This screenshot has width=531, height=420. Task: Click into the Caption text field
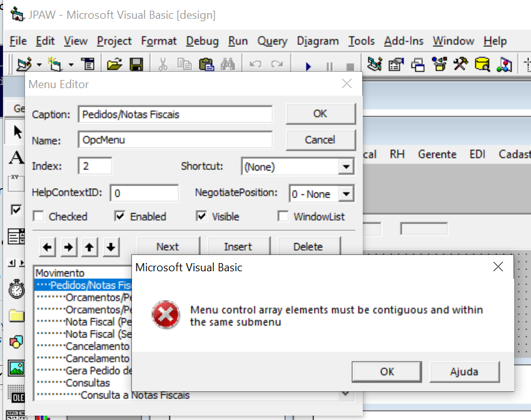pyautogui.click(x=175, y=114)
